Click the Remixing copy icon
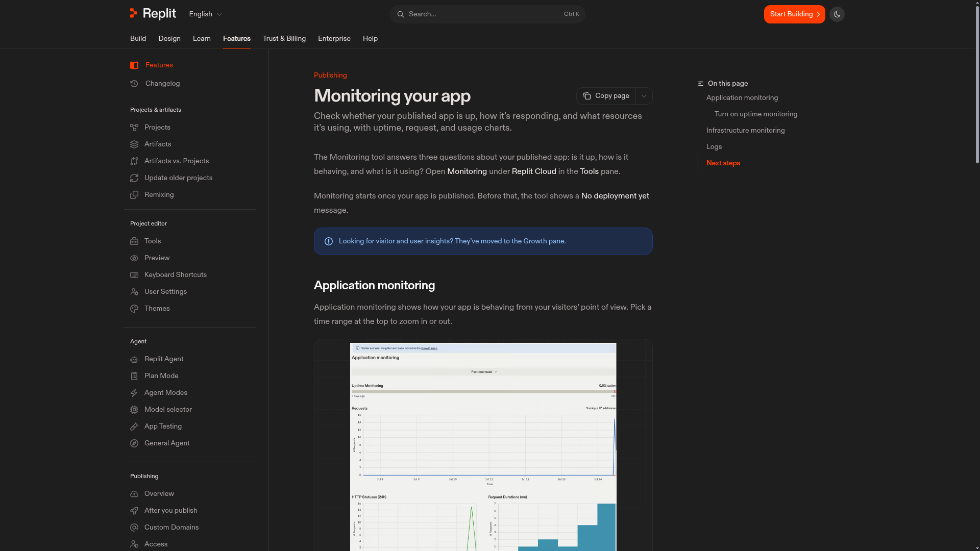The width and height of the screenshot is (980, 551). tap(134, 195)
